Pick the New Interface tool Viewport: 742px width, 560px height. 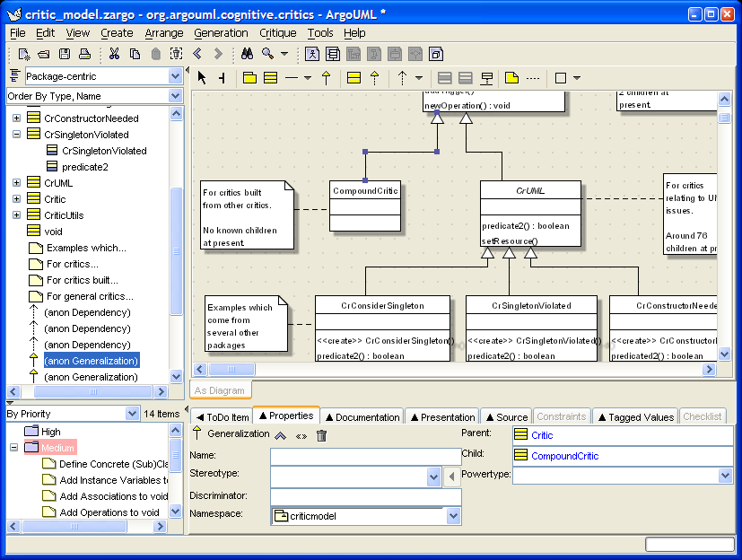pyautogui.click(x=354, y=78)
